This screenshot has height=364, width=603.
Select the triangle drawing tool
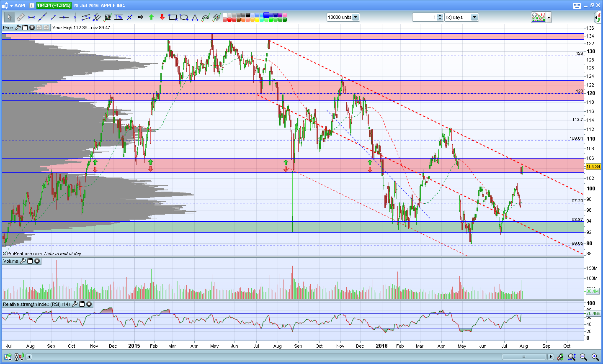point(195,17)
